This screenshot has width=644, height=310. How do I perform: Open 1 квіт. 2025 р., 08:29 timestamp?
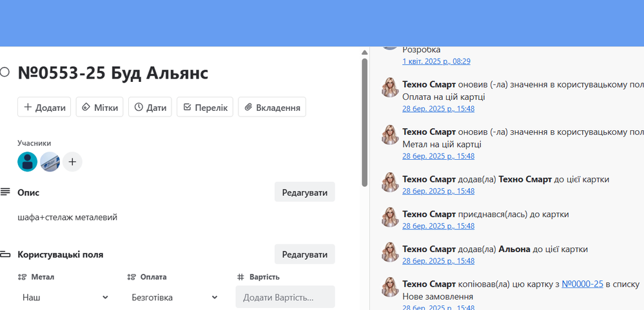(x=436, y=61)
